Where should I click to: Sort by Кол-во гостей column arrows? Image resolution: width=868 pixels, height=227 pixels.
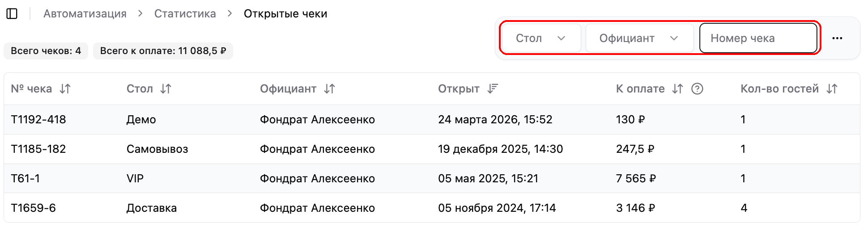(x=832, y=89)
